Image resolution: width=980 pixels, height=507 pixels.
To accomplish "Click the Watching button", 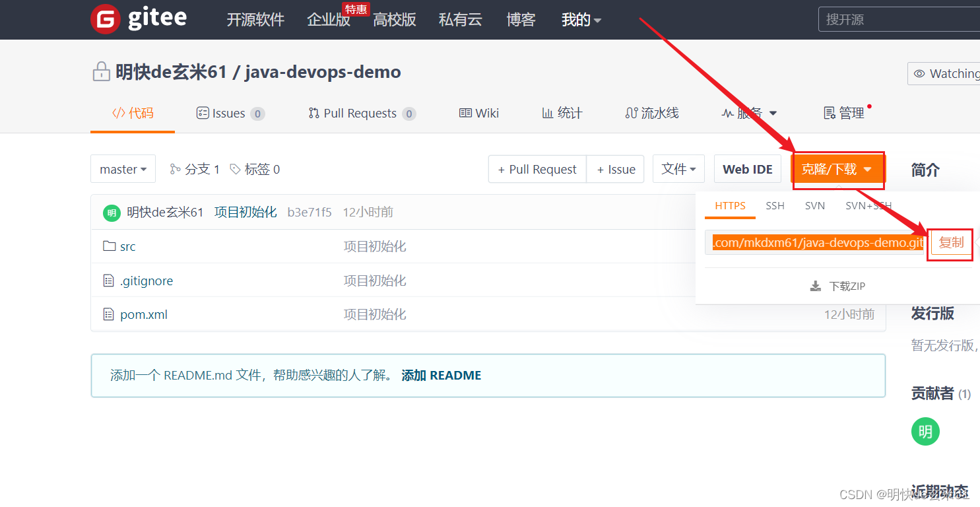I will (945, 74).
